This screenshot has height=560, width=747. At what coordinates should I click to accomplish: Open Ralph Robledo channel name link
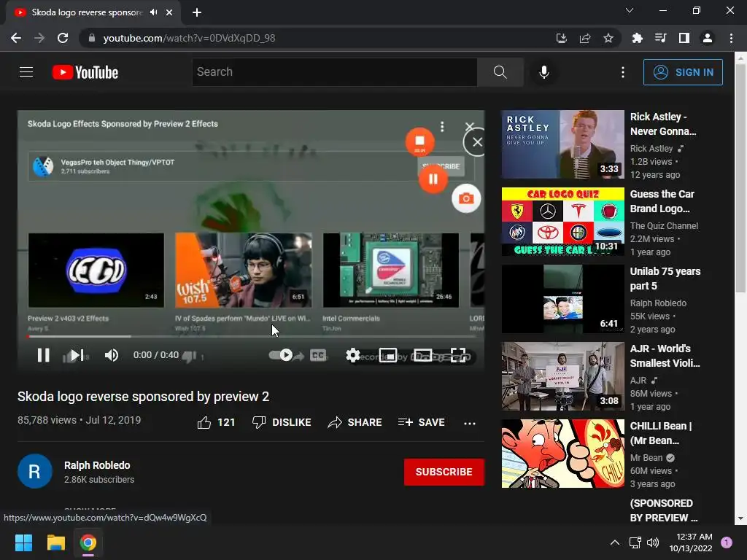(97, 465)
